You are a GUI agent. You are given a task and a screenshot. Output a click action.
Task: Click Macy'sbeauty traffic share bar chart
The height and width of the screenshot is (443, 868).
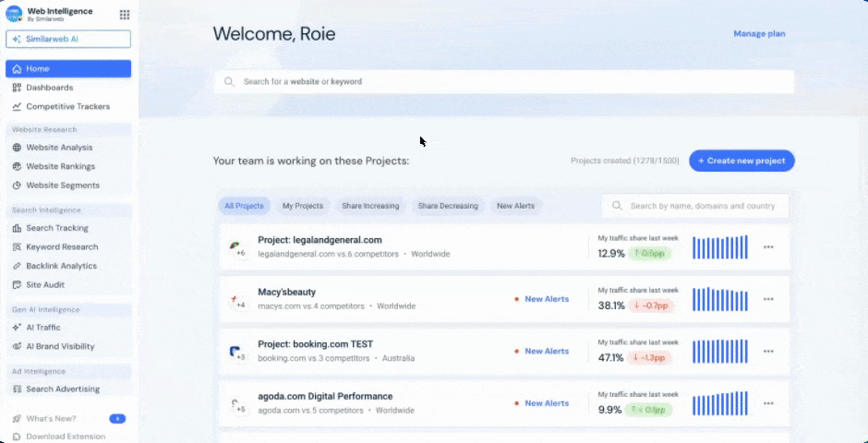click(720, 299)
